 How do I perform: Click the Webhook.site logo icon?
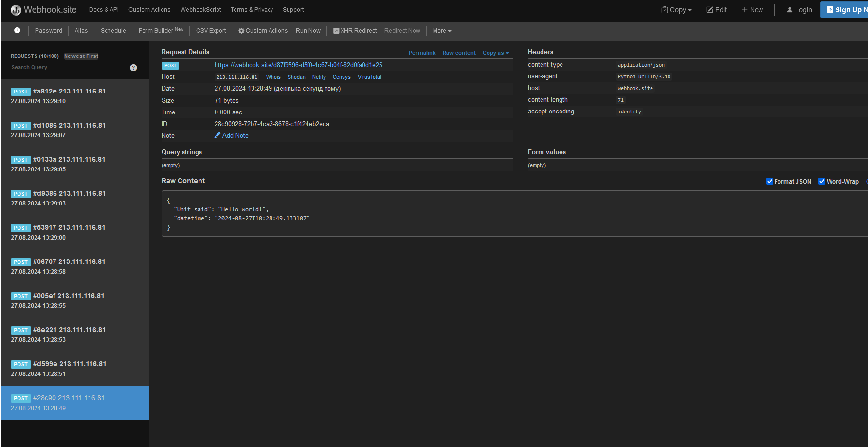tap(16, 10)
